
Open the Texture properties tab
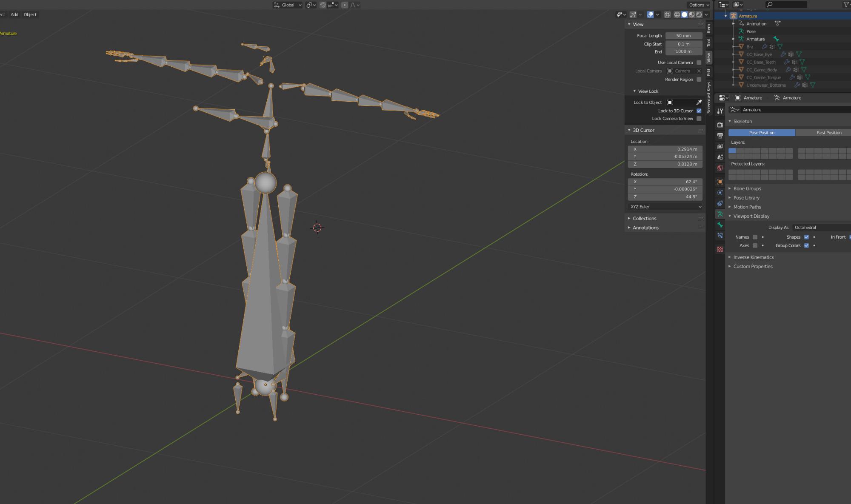[720, 249]
